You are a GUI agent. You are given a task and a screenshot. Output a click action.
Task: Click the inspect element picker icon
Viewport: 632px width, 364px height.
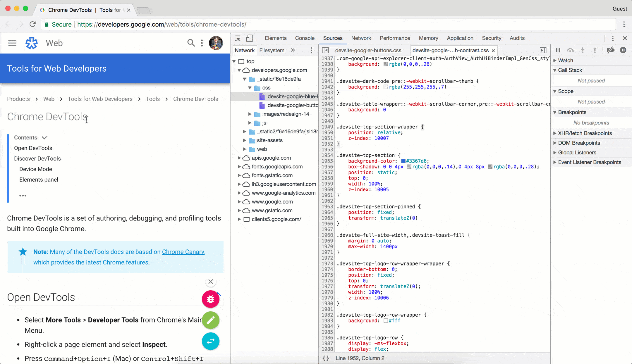(238, 38)
